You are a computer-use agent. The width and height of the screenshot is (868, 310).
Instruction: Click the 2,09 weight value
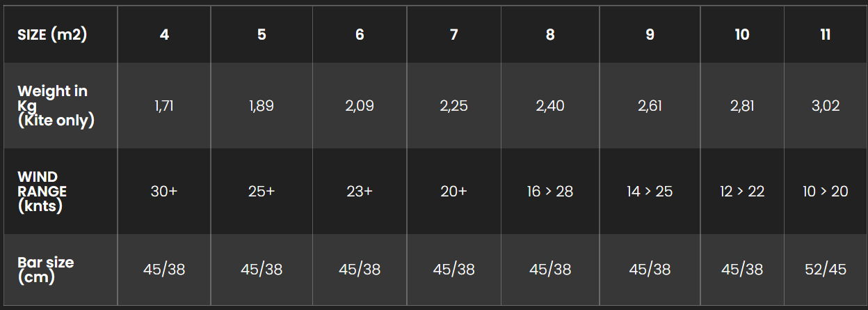pos(360,106)
